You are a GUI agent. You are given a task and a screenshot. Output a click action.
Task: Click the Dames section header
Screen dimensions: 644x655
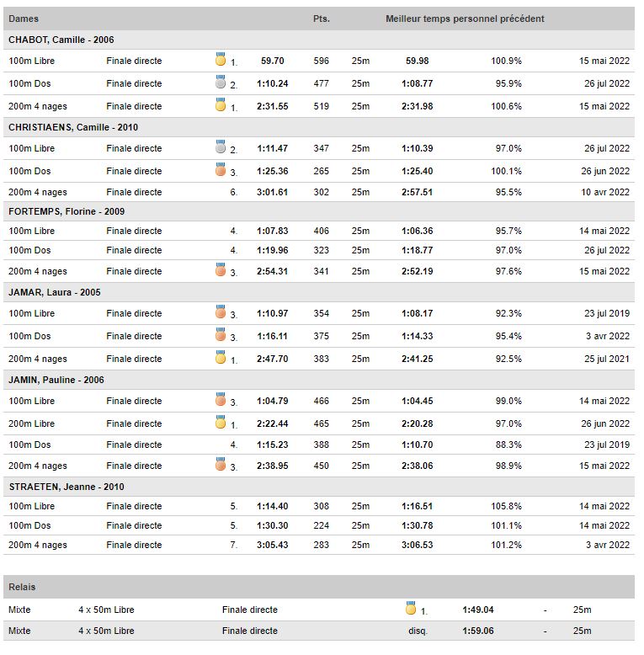coord(24,19)
